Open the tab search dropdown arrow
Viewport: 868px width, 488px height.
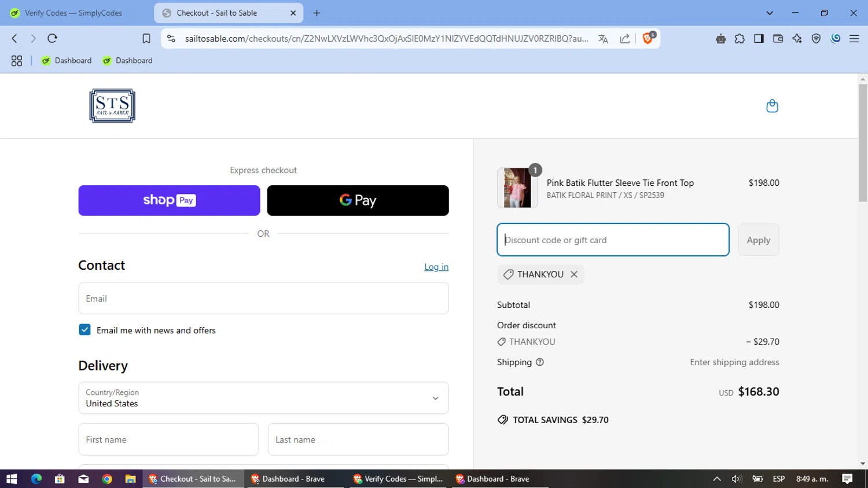click(x=770, y=13)
